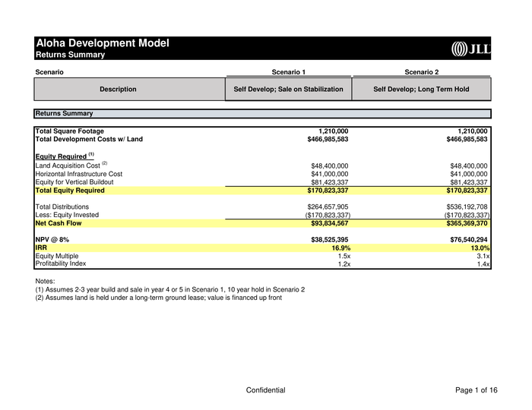The image size is (532, 410).
Task: Click the 'Confidential' footer text
Action: (266, 390)
